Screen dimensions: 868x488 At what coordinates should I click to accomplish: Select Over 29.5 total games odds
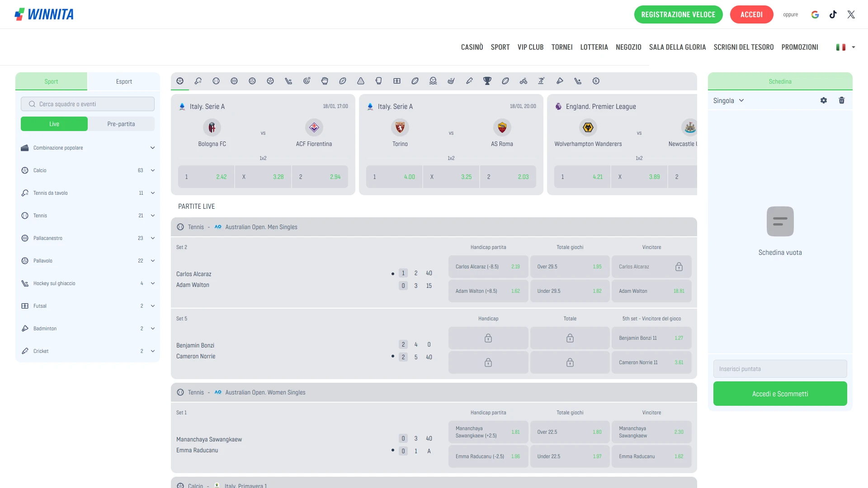(x=570, y=267)
